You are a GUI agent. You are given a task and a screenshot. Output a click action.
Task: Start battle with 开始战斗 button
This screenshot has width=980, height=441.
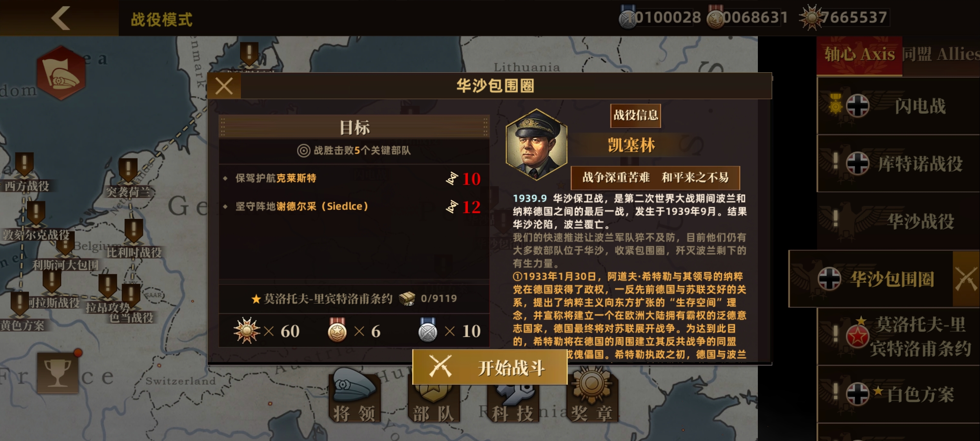(490, 367)
